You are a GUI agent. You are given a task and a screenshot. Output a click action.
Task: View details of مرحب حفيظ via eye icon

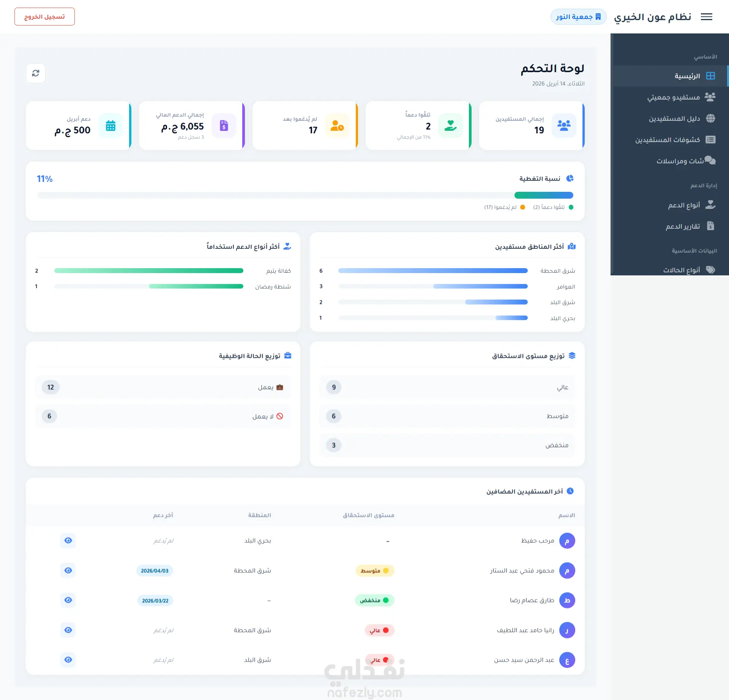(68, 540)
